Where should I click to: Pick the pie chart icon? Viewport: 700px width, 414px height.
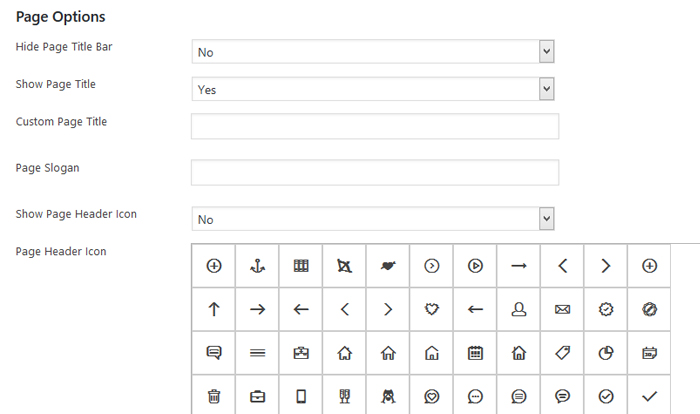pyautogui.click(x=605, y=353)
